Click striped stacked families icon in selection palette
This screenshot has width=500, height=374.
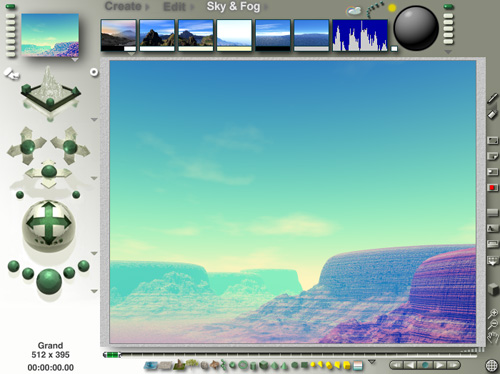[x=358, y=366]
